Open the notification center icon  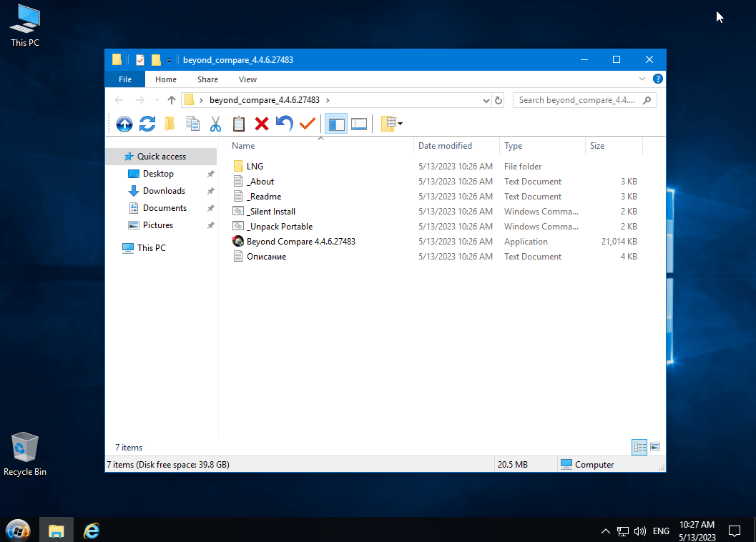(735, 531)
